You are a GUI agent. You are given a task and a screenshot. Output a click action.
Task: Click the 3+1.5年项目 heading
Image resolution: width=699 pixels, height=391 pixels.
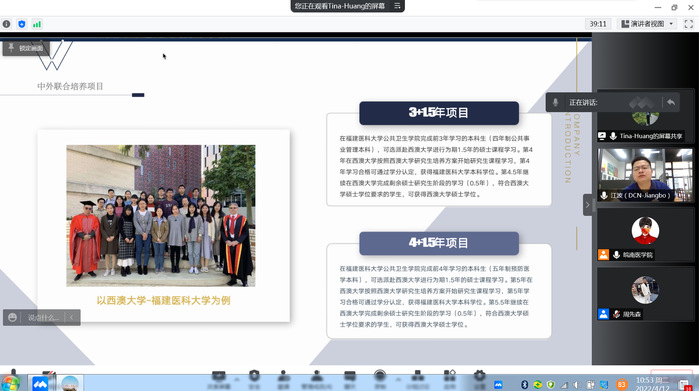click(x=439, y=113)
